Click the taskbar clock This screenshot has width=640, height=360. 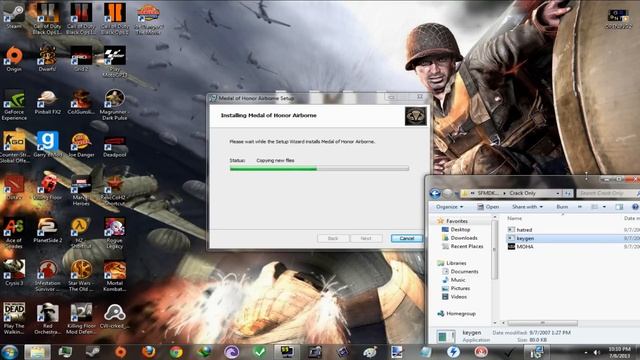(x=620, y=352)
